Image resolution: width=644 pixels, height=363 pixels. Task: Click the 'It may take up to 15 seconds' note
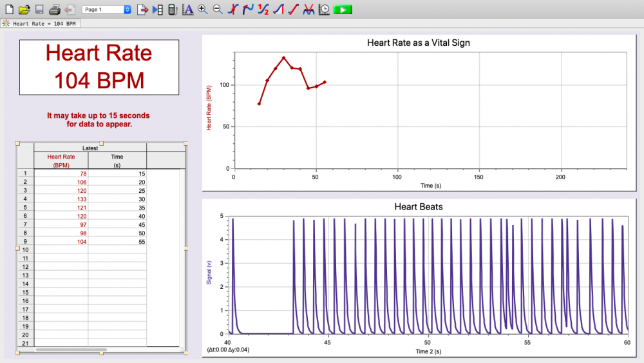pos(98,120)
